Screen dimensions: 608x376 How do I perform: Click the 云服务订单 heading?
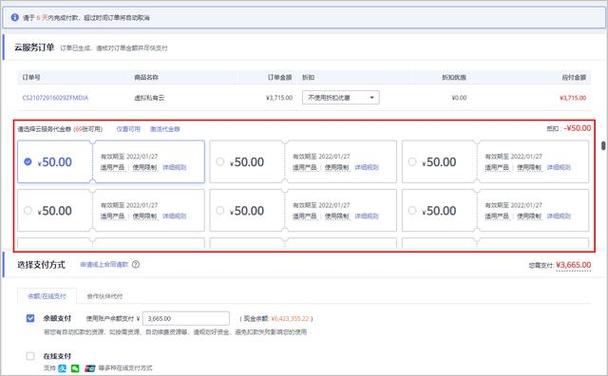[x=34, y=48]
